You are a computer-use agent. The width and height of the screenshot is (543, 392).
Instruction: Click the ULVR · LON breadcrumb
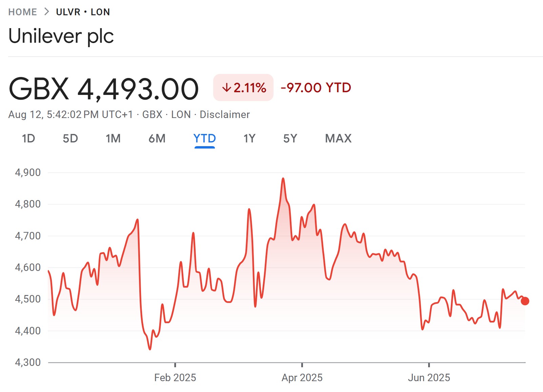click(82, 12)
